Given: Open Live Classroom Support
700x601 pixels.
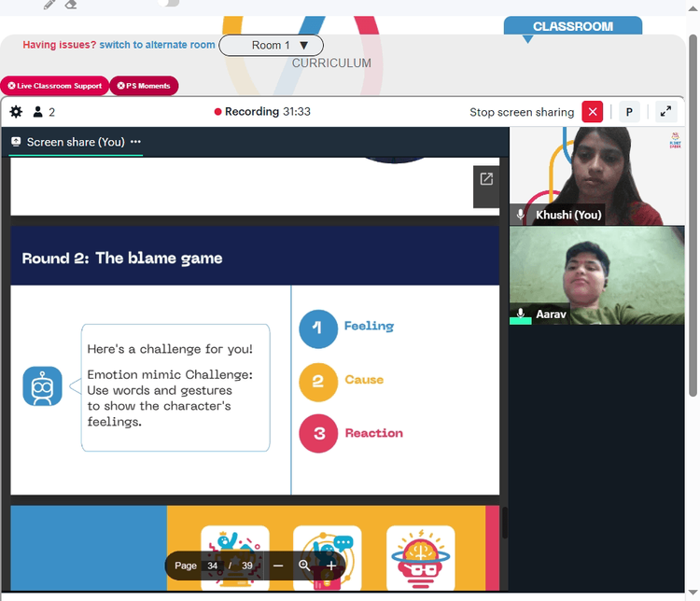Looking at the screenshot, I should pyautogui.click(x=54, y=86).
